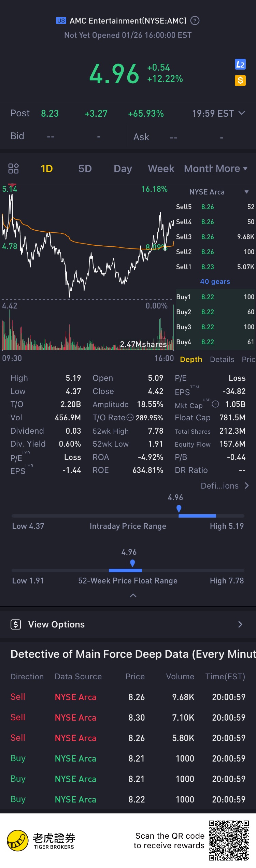Tap the Time(EST) column header
This screenshot has width=256, height=868.
225,677
